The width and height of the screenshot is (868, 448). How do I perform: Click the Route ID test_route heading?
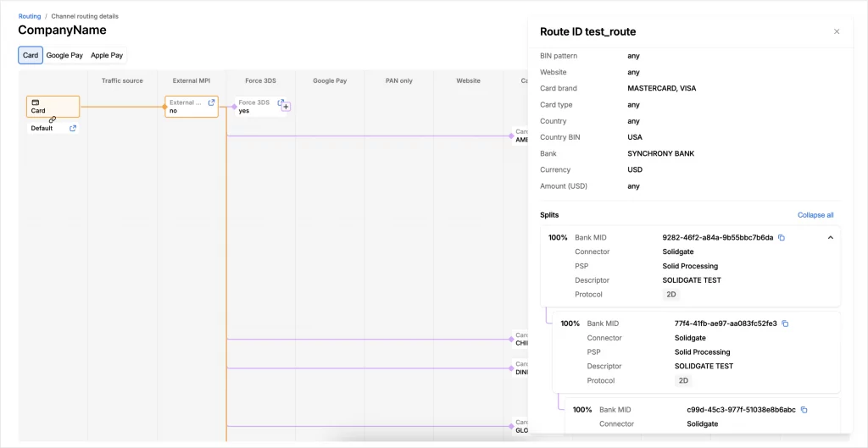588,32
